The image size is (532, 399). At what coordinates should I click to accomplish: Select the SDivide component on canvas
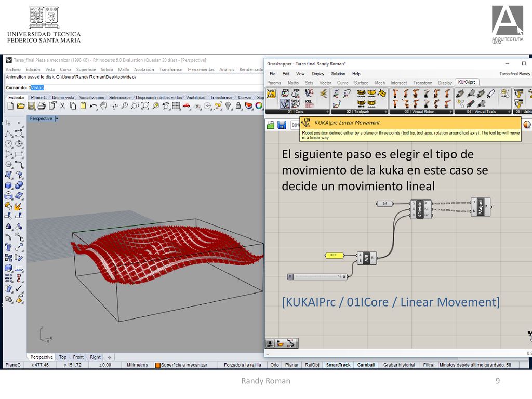coord(421,209)
